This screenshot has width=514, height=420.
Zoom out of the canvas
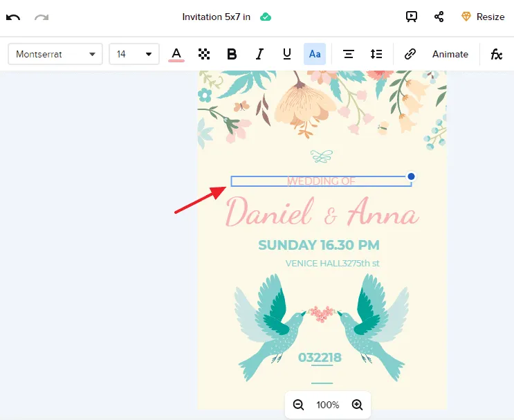[298, 405]
